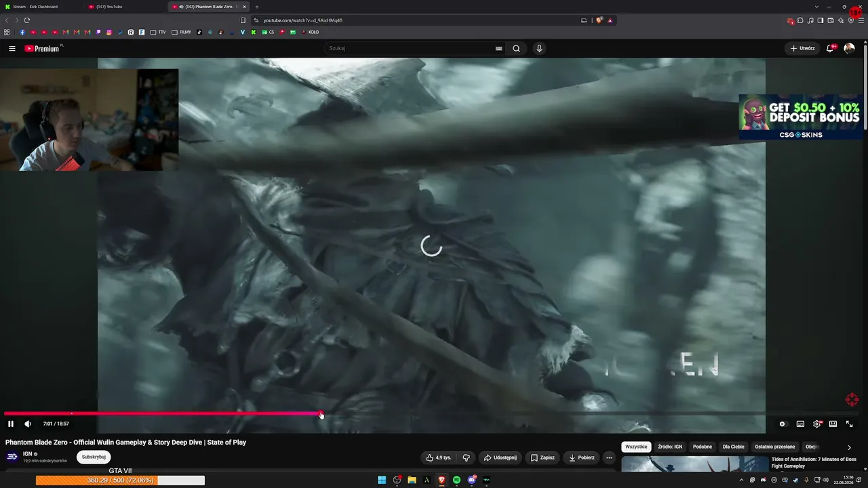The width and height of the screenshot is (868, 488).
Task: Open Discord from the taskbar
Action: tap(472, 480)
